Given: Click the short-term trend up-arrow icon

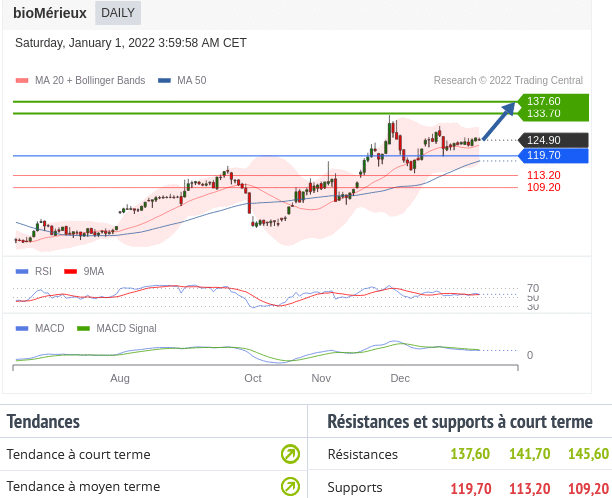Looking at the screenshot, I should (x=290, y=454).
